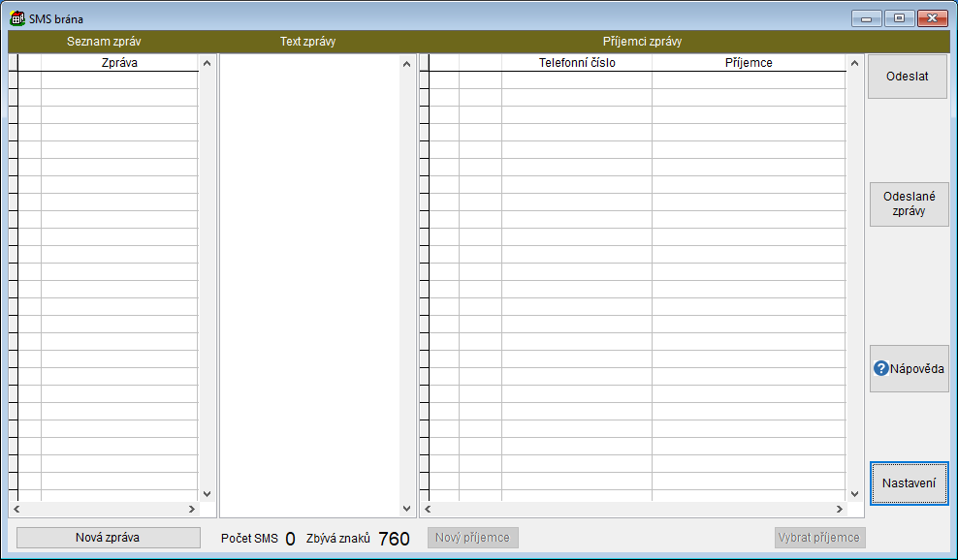Click left arrow of Příjemci zprávy horizontal scrollbar
The height and width of the screenshot is (560, 958).
428,509
